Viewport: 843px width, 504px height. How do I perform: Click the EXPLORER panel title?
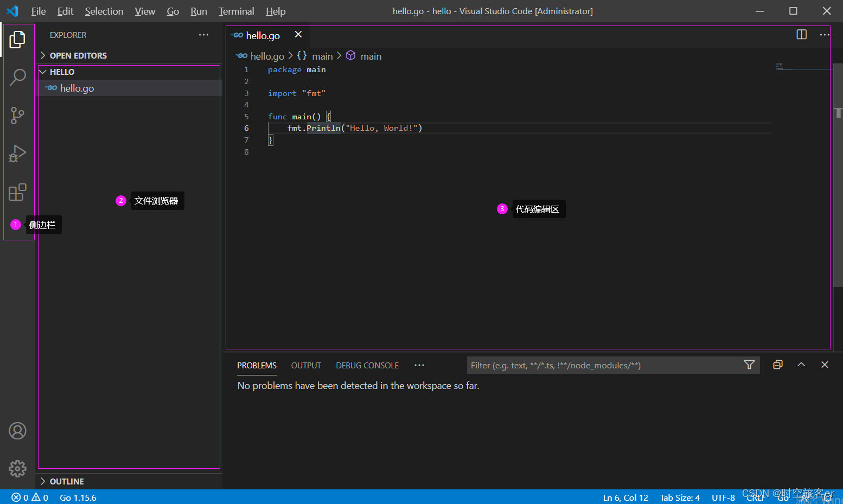(x=68, y=35)
